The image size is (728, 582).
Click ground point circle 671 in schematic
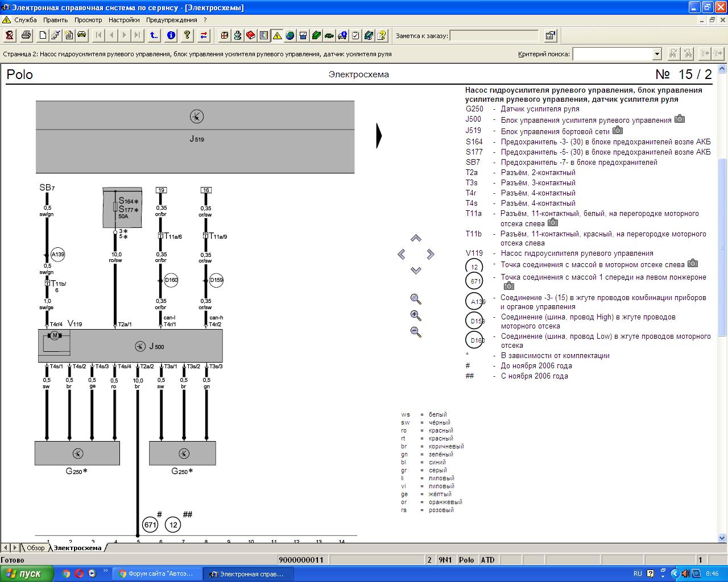[150, 525]
